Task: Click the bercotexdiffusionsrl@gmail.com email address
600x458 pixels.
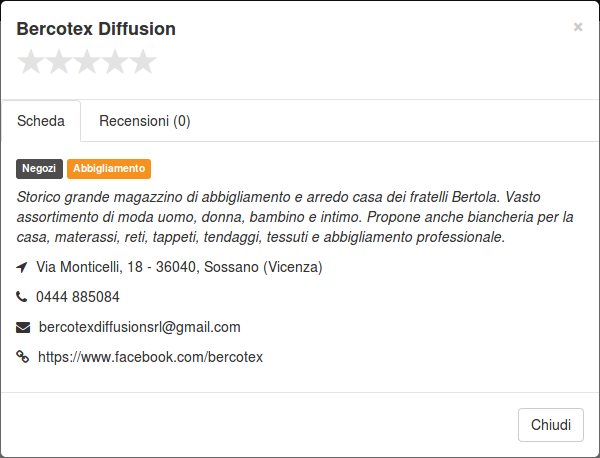Action: point(140,327)
